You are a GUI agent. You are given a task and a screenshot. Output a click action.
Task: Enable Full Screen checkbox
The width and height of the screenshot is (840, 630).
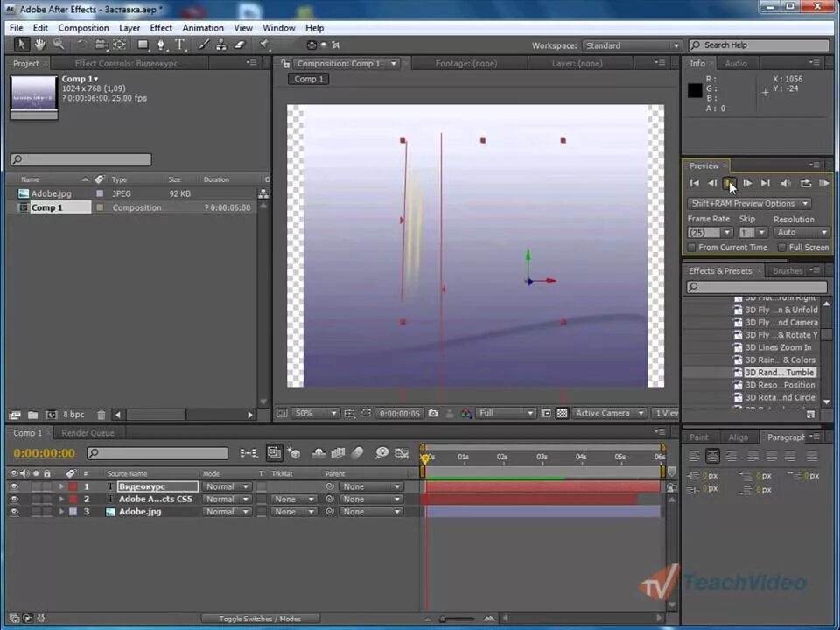point(782,248)
